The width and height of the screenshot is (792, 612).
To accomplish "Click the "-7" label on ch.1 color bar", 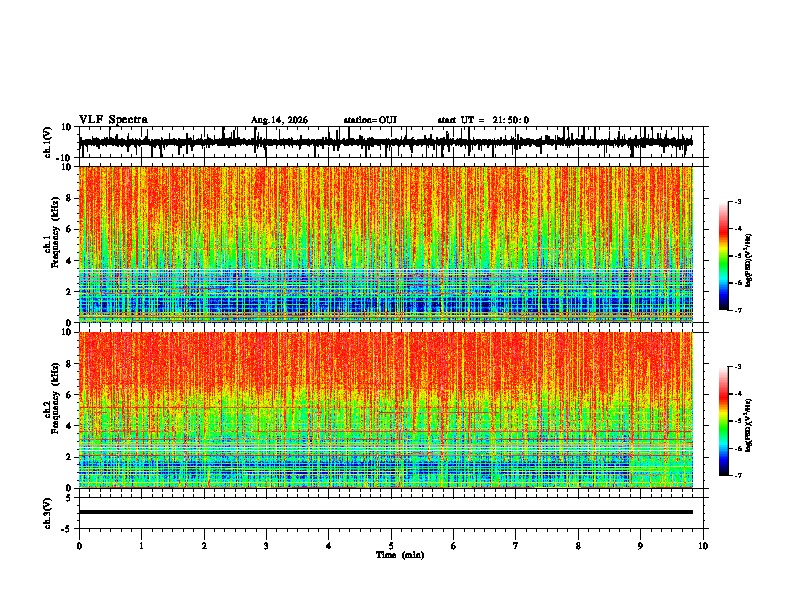I will click(737, 310).
